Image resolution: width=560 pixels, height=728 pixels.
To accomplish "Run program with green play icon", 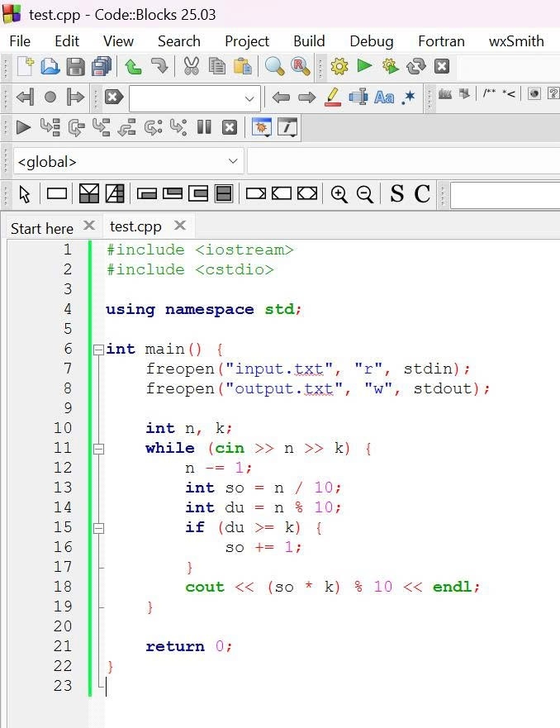I will pyautogui.click(x=365, y=66).
